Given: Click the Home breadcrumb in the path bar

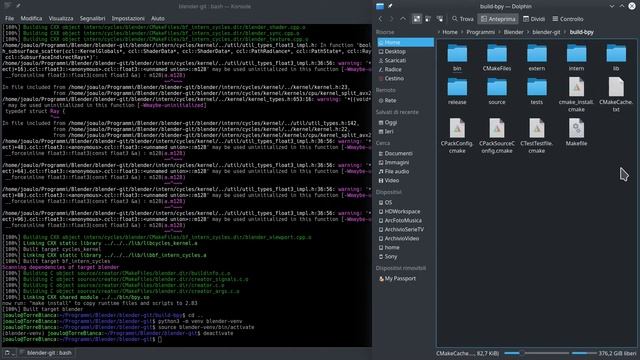Looking at the screenshot, I should [x=450, y=32].
